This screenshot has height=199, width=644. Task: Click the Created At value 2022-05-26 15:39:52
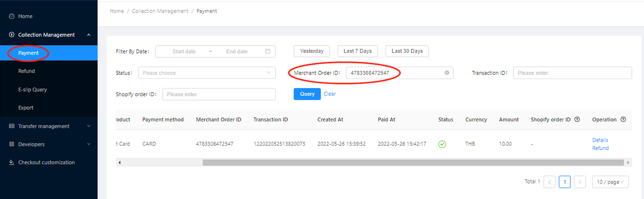(342, 144)
